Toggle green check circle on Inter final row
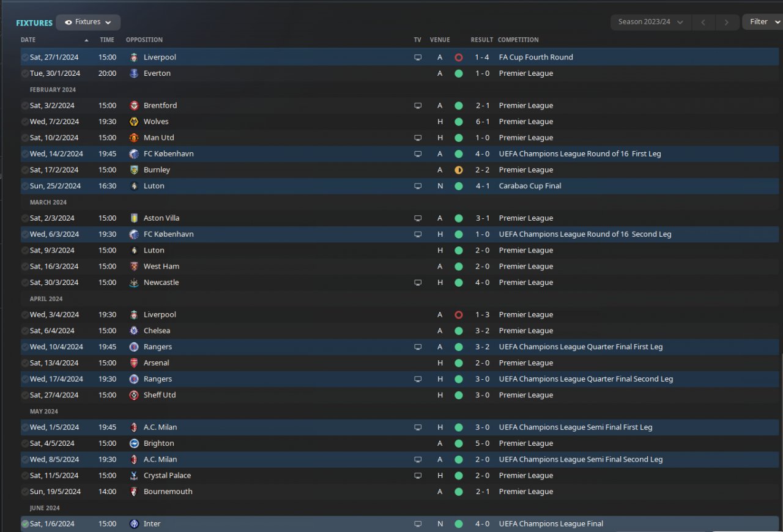Image resolution: width=783 pixels, height=532 pixels. (25, 524)
